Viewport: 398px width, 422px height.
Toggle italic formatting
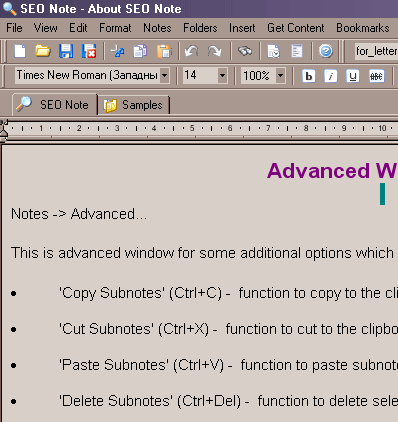(x=331, y=76)
